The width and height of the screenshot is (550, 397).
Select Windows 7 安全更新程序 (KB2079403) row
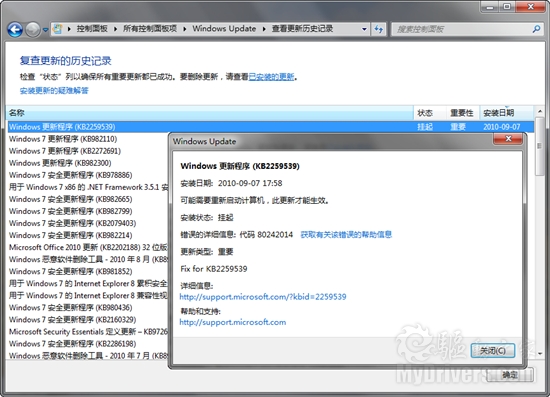(88, 223)
